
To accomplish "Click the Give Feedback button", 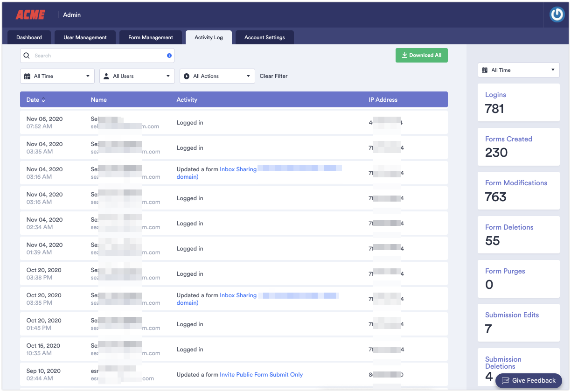I will click(529, 380).
